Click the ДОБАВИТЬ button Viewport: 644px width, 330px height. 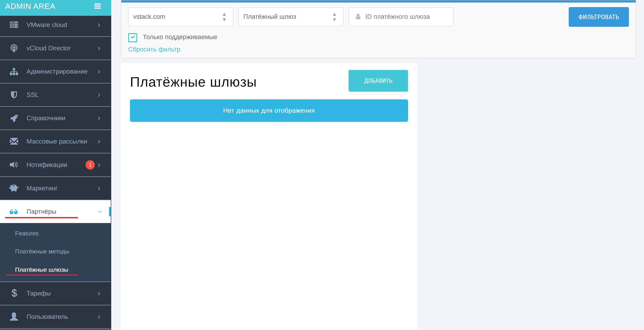378,81
